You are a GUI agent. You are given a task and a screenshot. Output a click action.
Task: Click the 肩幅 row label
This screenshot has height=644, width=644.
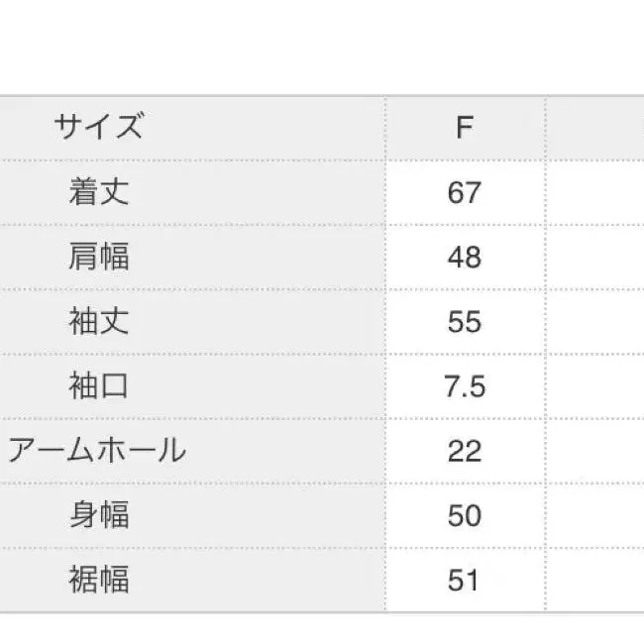point(99,257)
